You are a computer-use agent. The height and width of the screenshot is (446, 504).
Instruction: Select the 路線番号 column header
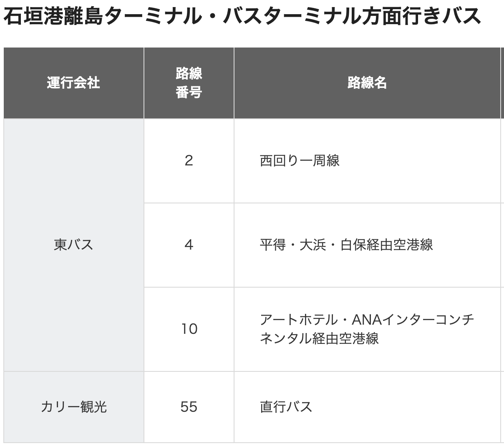click(x=189, y=83)
